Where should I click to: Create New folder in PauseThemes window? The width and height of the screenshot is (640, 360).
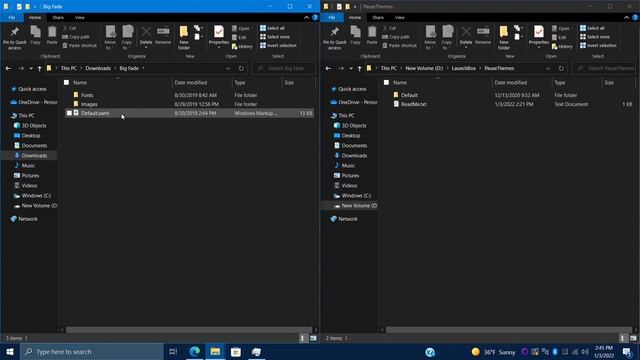click(x=504, y=38)
